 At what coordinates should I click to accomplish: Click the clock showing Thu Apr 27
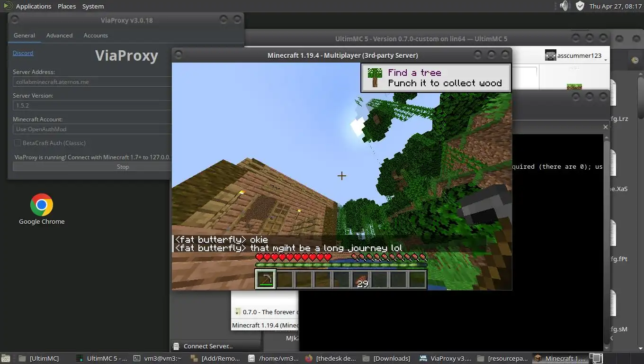(x=615, y=6)
